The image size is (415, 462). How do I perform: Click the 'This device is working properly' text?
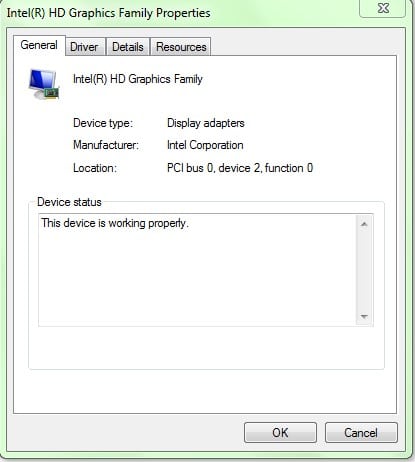coord(115,223)
